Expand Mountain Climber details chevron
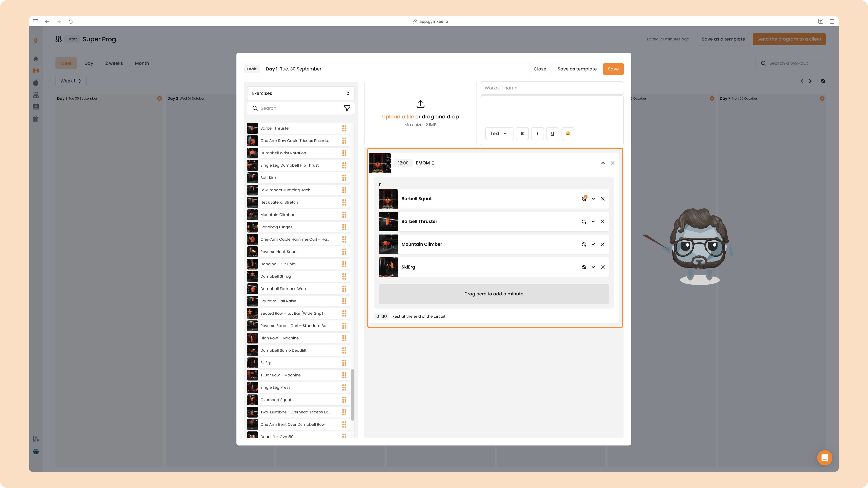This screenshot has height=488, width=868. [x=593, y=244]
